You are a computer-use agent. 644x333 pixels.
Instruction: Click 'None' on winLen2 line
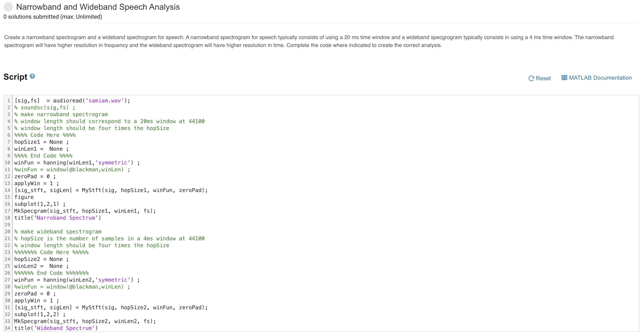pos(56,266)
